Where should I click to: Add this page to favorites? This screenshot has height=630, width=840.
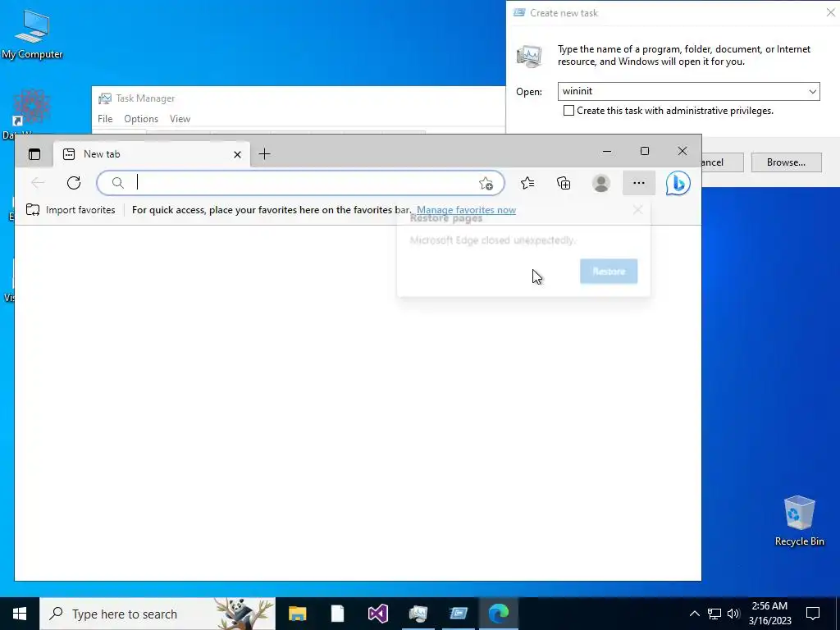pos(486,183)
